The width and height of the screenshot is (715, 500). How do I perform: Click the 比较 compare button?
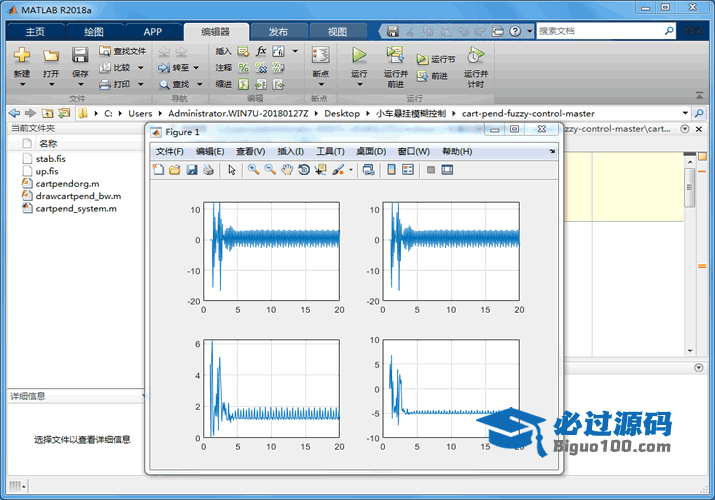tap(115, 67)
